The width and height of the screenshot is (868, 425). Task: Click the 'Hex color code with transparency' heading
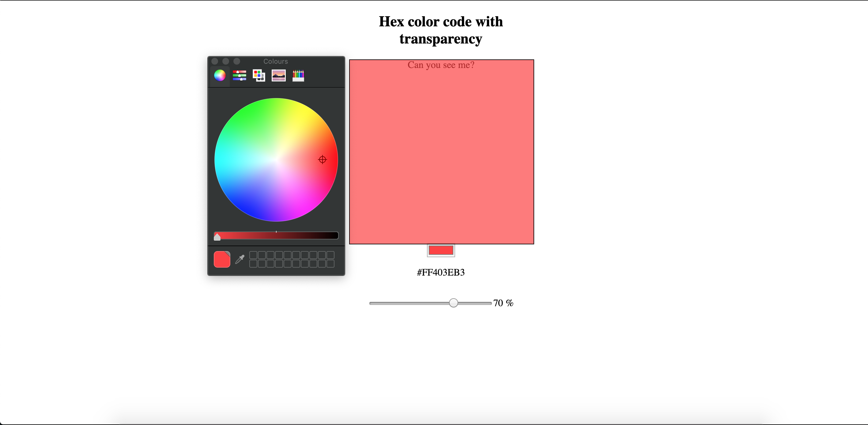pos(441,30)
